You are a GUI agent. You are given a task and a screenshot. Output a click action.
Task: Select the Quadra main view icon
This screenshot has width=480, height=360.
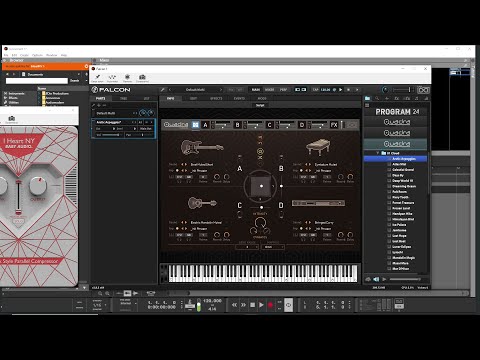click(196, 125)
